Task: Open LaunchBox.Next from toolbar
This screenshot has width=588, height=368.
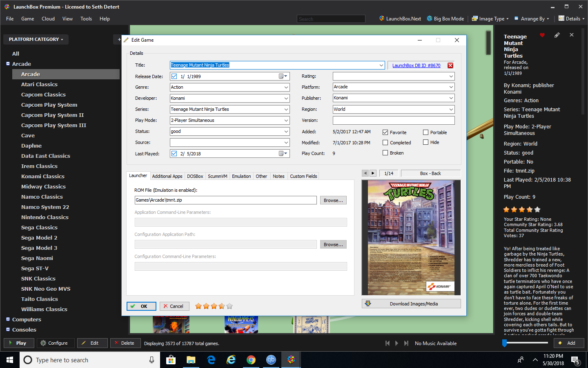Action: [400, 19]
